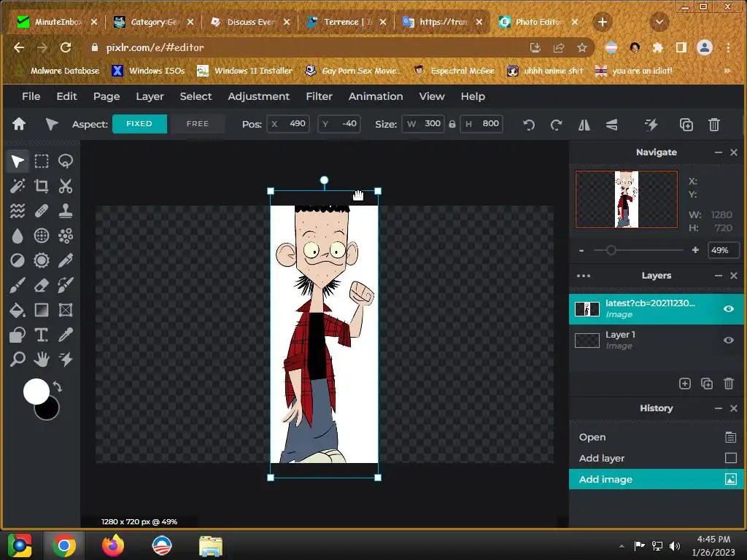Select the Marquee selection tool
747x560 pixels.
tap(42, 161)
